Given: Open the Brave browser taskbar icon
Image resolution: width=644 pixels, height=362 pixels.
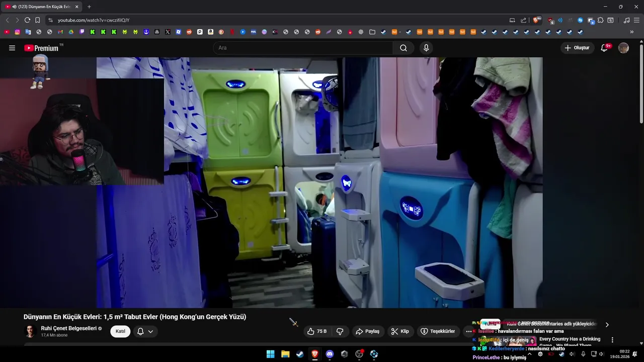Looking at the screenshot, I should click(315, 354).
